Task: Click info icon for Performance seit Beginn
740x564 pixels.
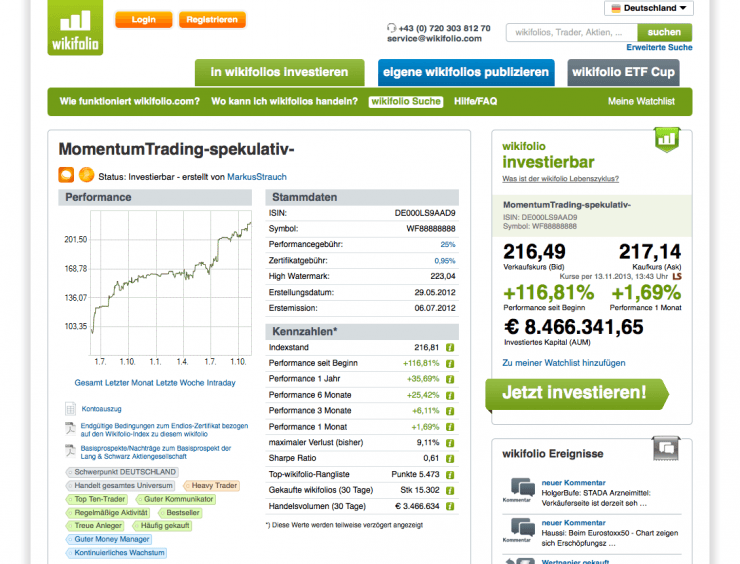Action: pyautogui.click(x=450, y=364)
